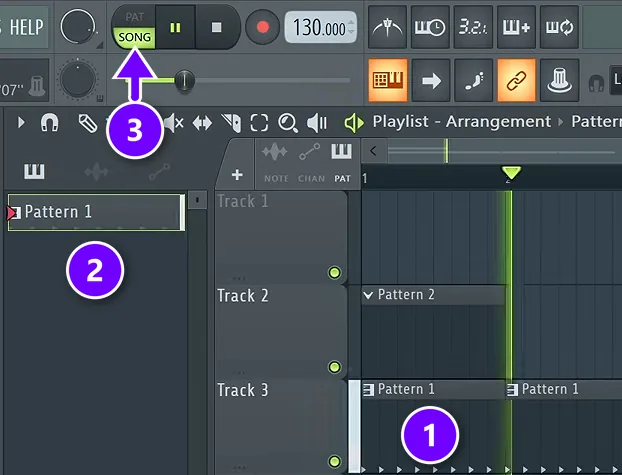Select the Track 3 header
The width and height of the screenshot is (622, 475).
281,426
